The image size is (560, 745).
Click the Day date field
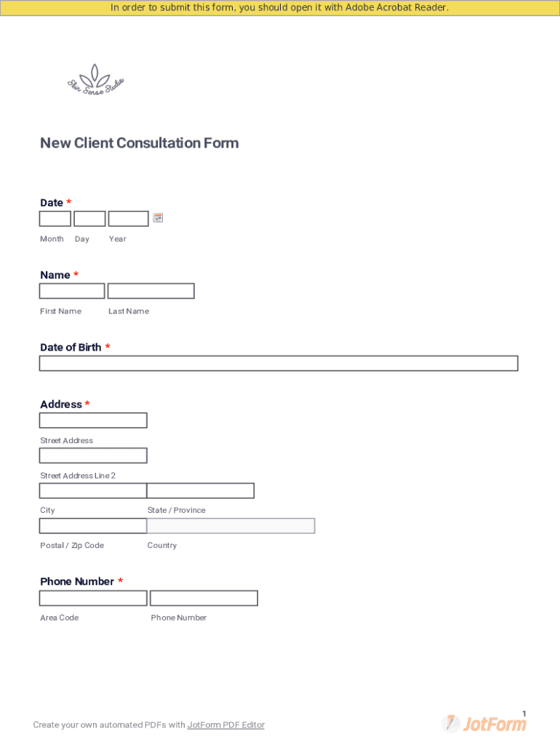pos(89,218)
